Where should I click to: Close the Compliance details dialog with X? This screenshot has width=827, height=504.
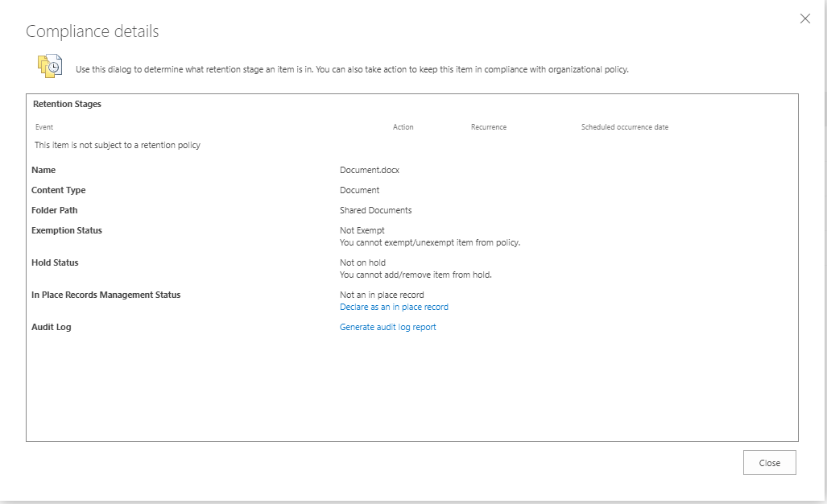click(804, 19)
